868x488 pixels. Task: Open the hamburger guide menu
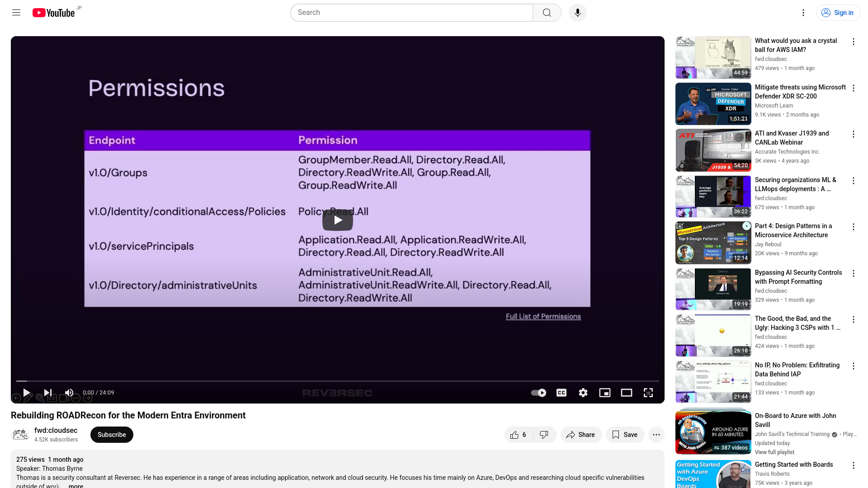(x=16, y=13)
